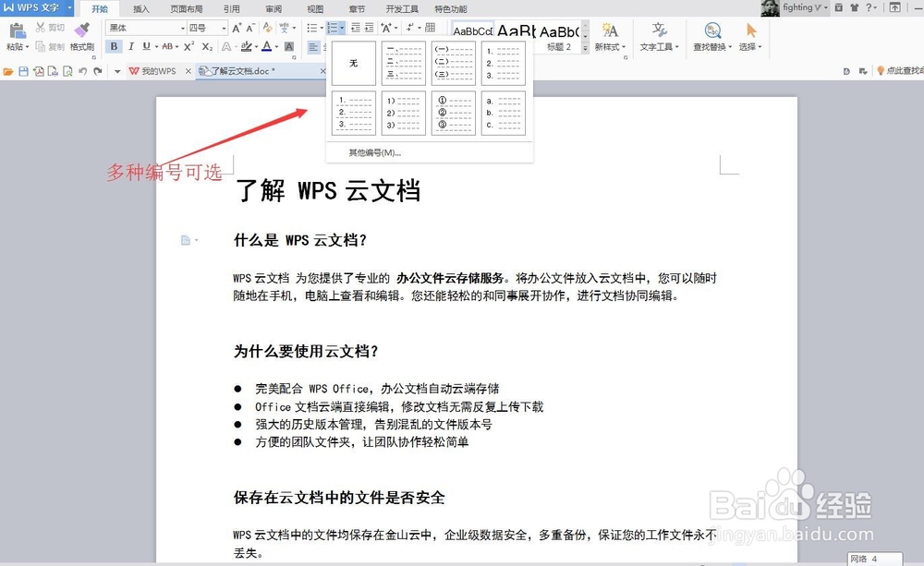Click the increase indent icon
This screenshot has height=566, width=924.
tap(369, 28)
